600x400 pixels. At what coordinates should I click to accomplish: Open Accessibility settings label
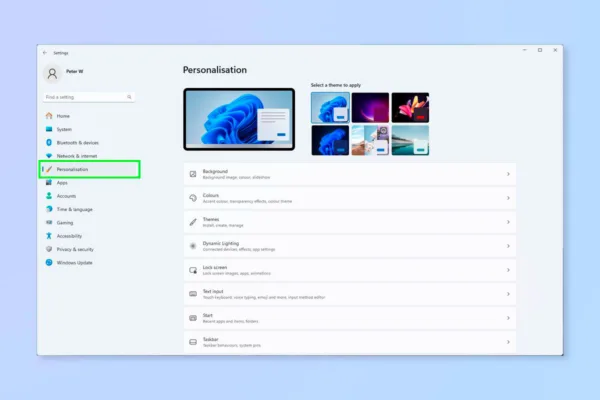[x=69, y=236]
